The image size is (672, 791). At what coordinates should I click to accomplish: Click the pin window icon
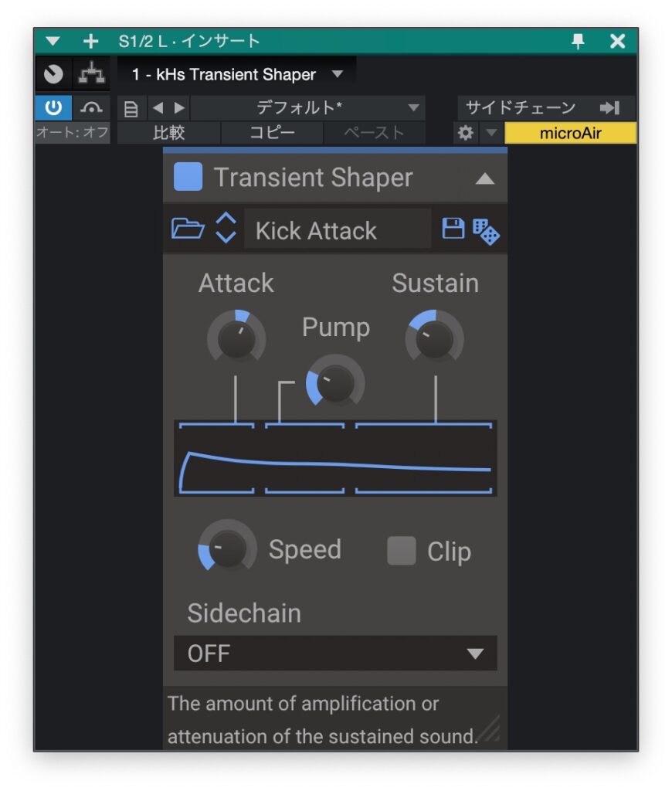click(578, 42)
